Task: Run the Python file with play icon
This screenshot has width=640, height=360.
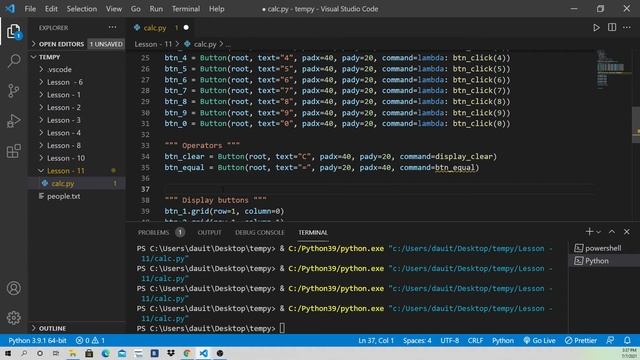Action: coord(596,28)
